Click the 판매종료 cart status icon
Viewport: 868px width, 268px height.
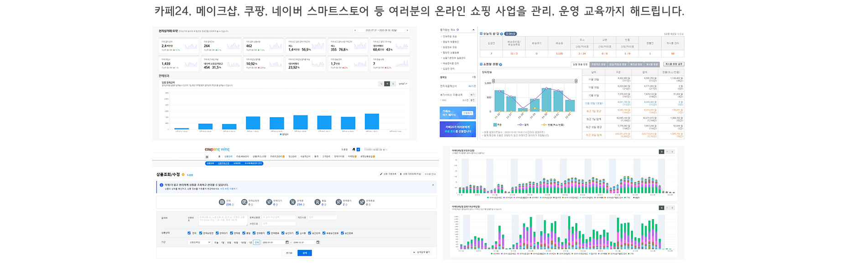pyautogui.click(x=362, y=202)
